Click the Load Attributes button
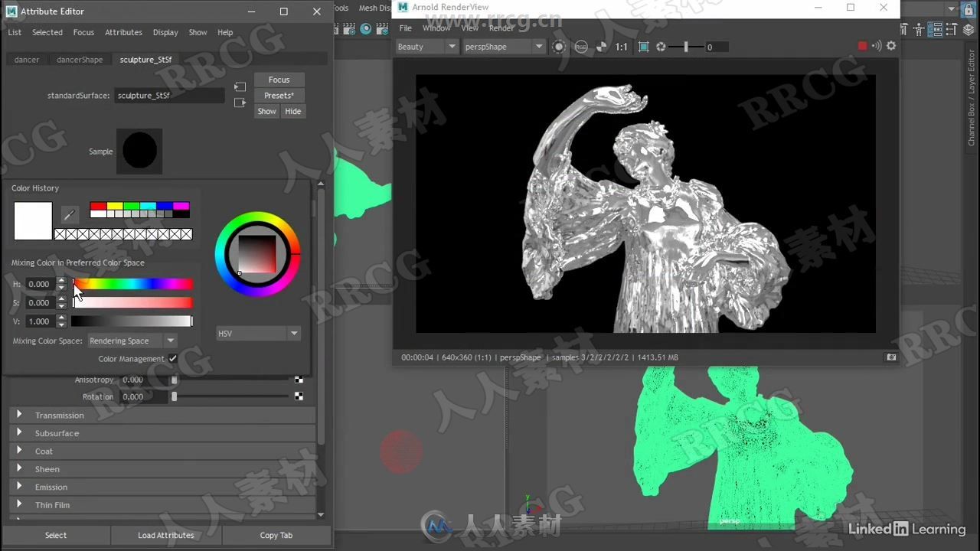Image resolution: width=980 pixels, height=551 pixels. click(166, 535)
